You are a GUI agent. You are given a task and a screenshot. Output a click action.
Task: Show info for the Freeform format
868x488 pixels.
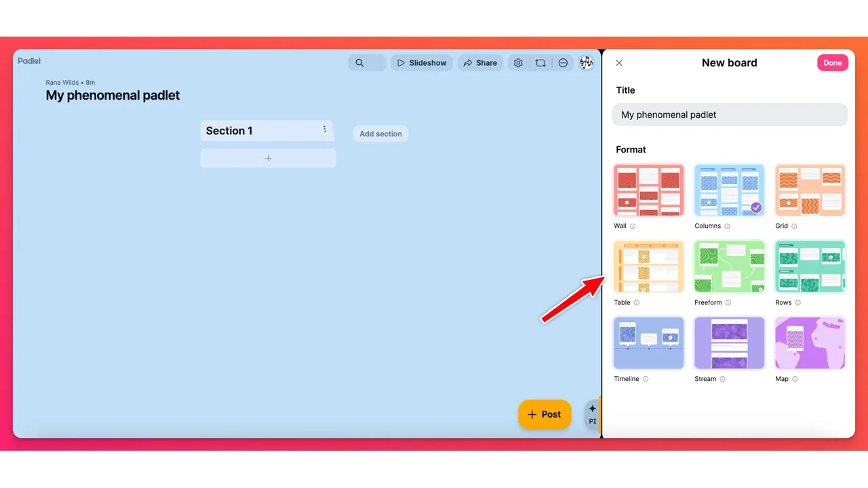point(728,303)
